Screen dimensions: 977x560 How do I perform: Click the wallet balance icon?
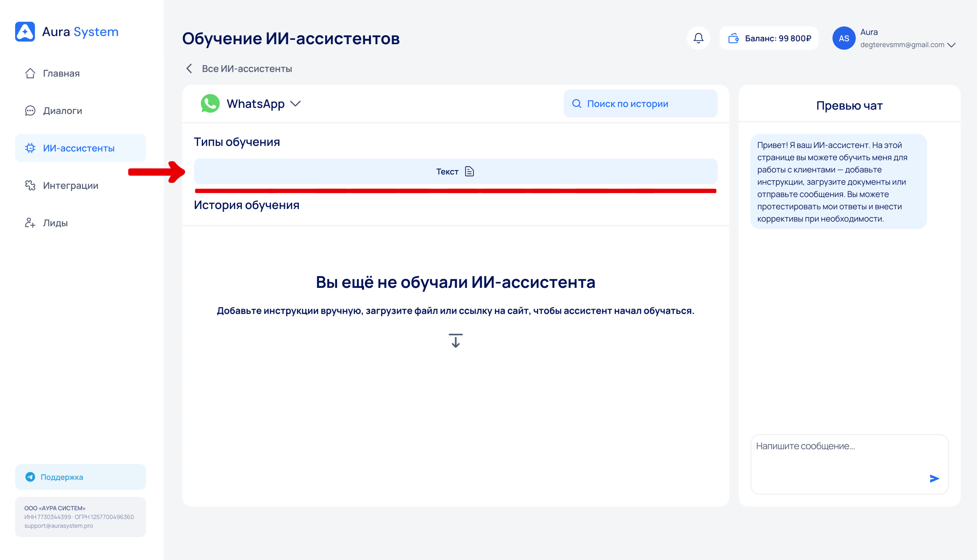coord(733,38)
